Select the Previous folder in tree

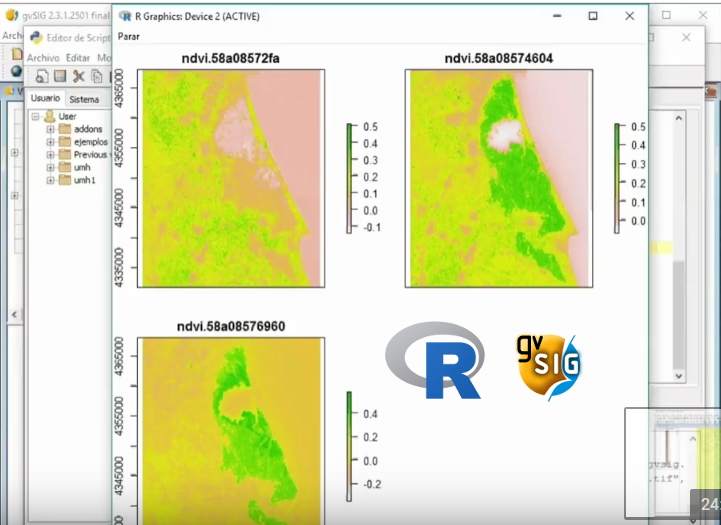90,155
